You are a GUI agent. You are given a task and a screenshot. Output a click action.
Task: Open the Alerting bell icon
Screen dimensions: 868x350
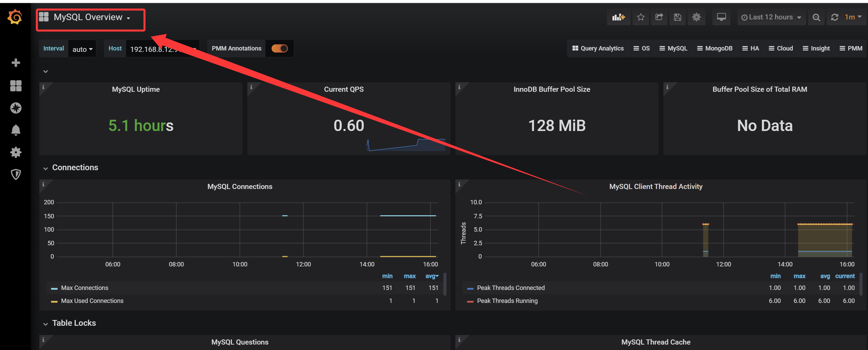pos(16,130)
